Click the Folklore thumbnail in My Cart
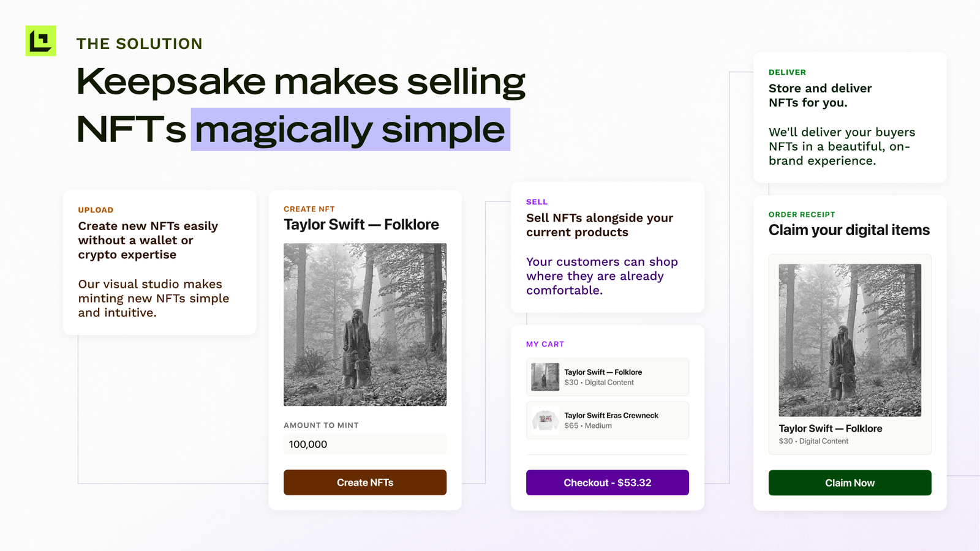 (x=544, y=377)
